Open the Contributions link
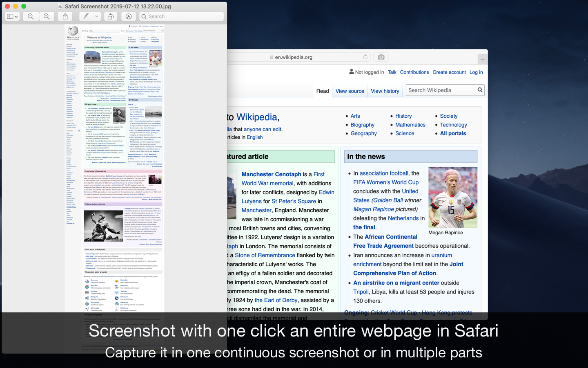588x368 pixels. (x=414, y=72)
